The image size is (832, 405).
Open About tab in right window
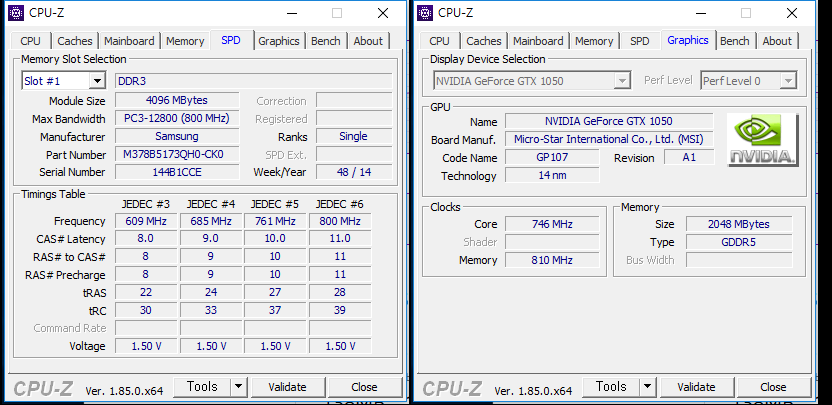pyautogui.click(x=777, y=41)
